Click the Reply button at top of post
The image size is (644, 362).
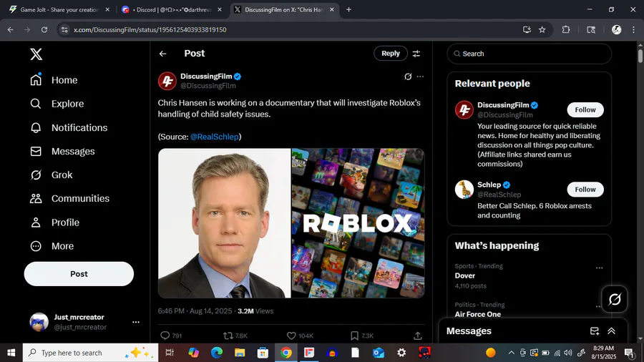(391, 54)
